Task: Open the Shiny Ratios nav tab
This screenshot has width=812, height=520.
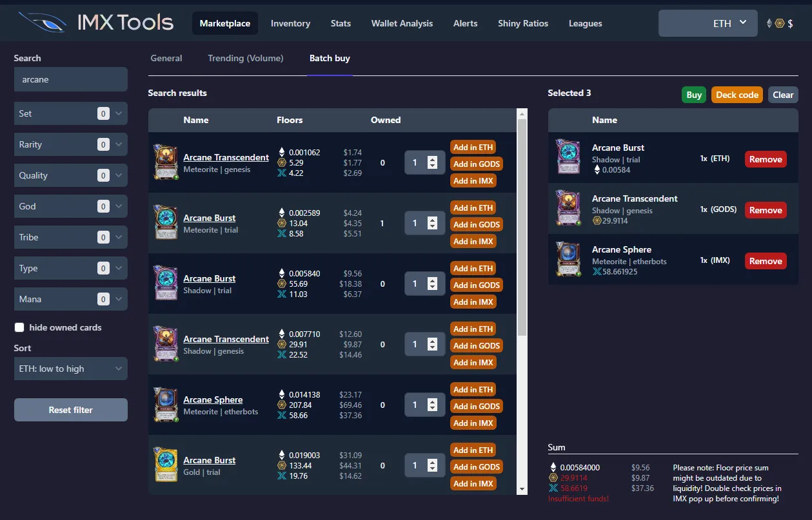Action: pos(523,23)
